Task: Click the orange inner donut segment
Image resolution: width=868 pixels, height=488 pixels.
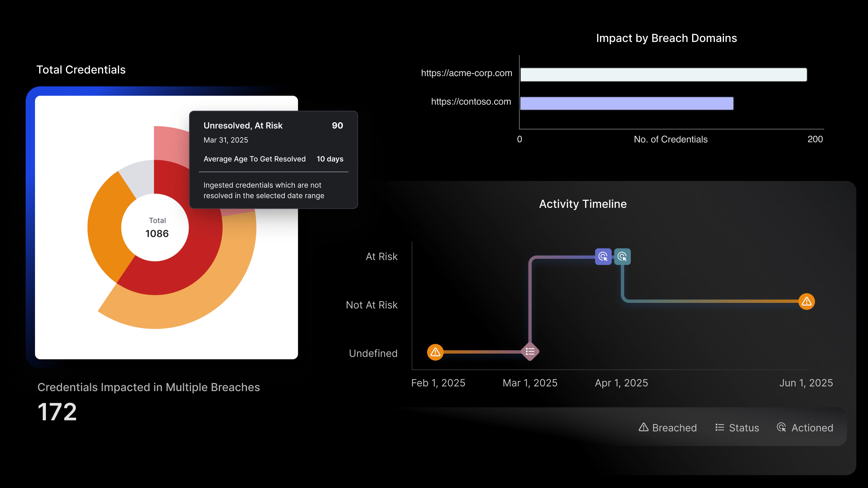Action: (108, 229)
